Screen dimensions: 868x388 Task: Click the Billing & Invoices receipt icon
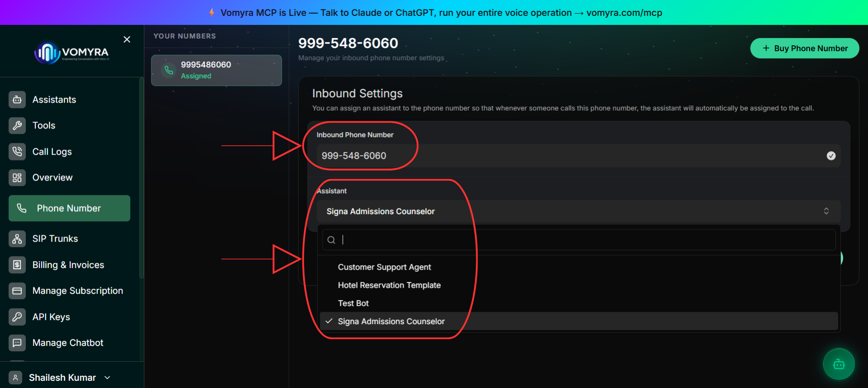pos(17,265)
